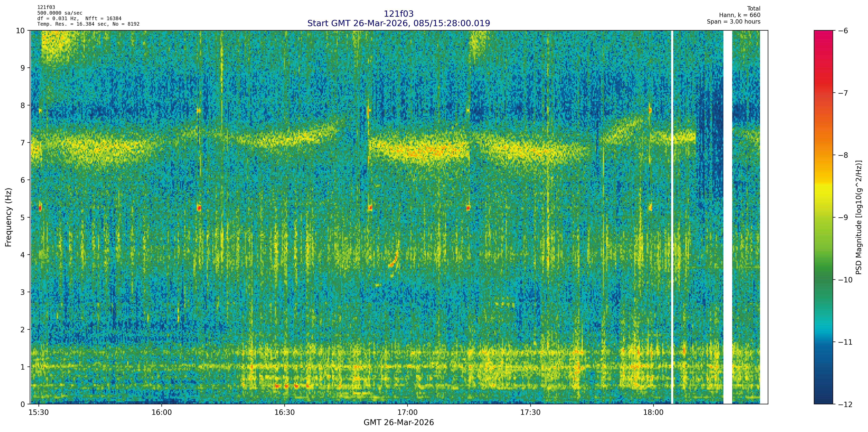Click the 16:00 time axis label
The width and height of the screenshot is (868, 432).
pos(162,413)
